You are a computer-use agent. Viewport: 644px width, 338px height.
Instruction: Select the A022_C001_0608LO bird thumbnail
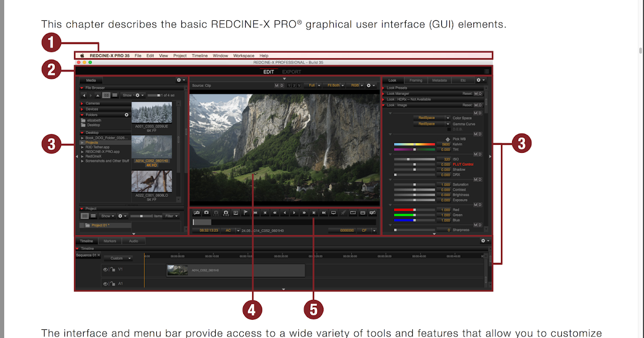[152, 181]
